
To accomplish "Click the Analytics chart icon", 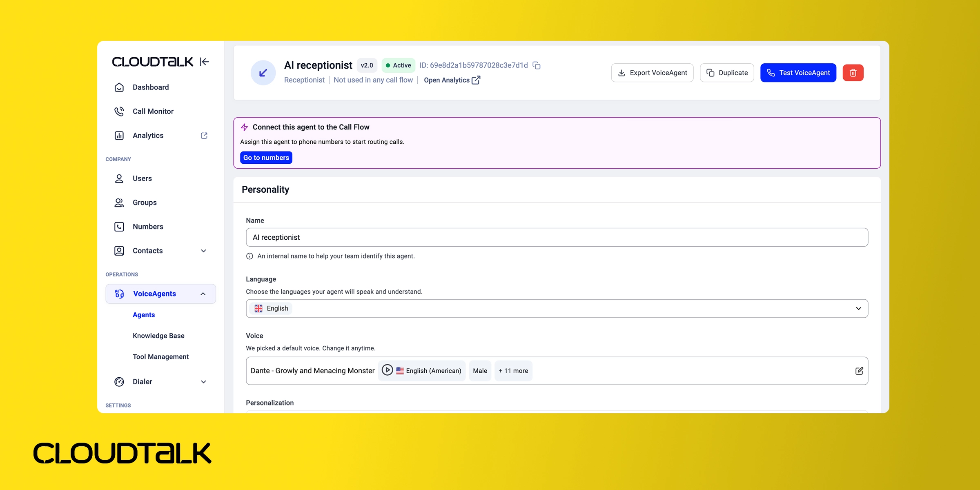I will [x=119, y=136].
